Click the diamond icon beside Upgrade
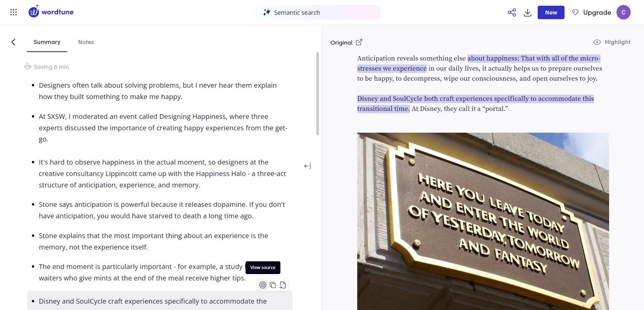Screen dimensions: 644x310 576,12
